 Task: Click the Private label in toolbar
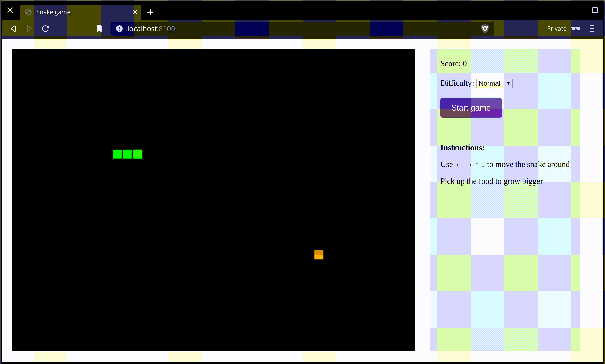tap(557, 29)
